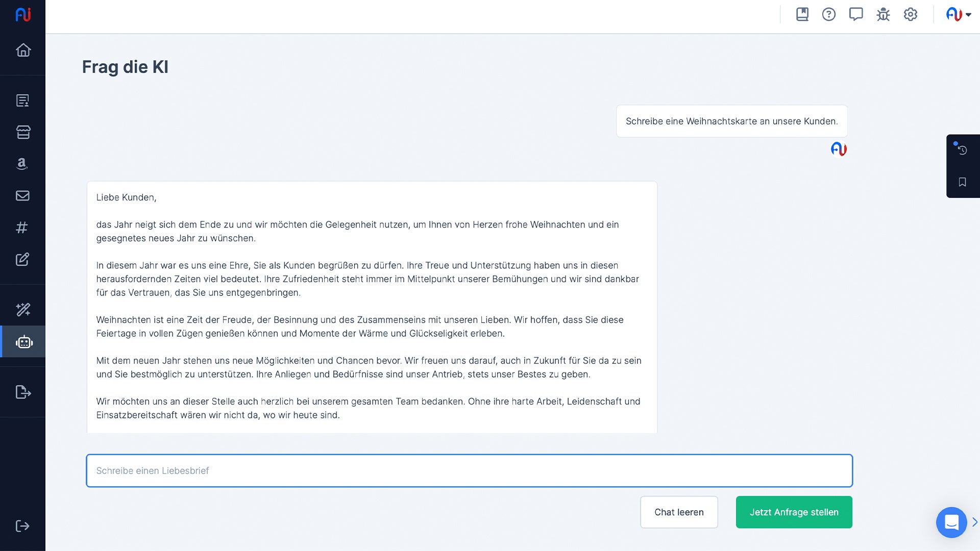Open the Home page icon

[x=23, y=49]
